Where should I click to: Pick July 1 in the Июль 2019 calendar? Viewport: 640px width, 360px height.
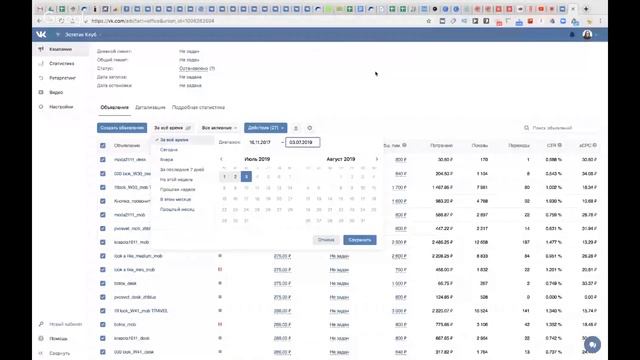point(224,177)
